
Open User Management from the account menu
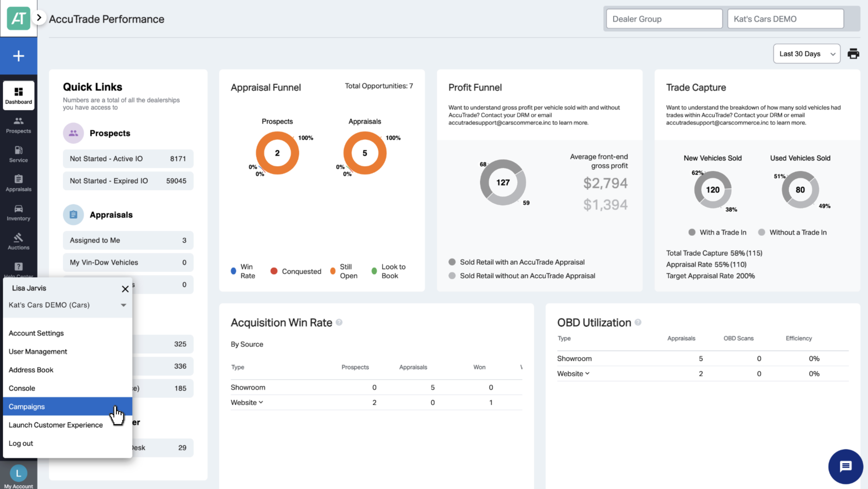67,351
